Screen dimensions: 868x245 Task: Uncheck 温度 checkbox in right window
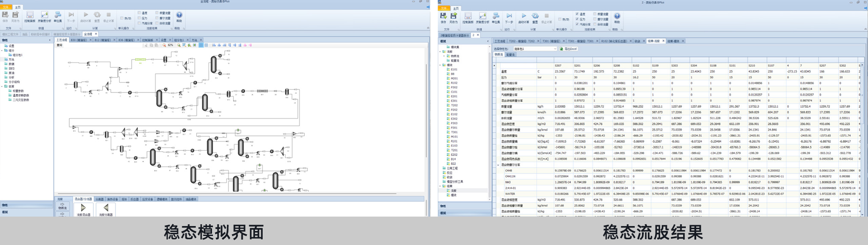click(x=577, y=14)
